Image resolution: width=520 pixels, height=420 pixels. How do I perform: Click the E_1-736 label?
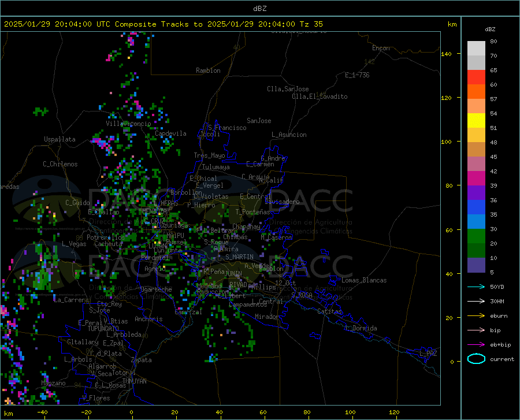click(x=357, y=75)
